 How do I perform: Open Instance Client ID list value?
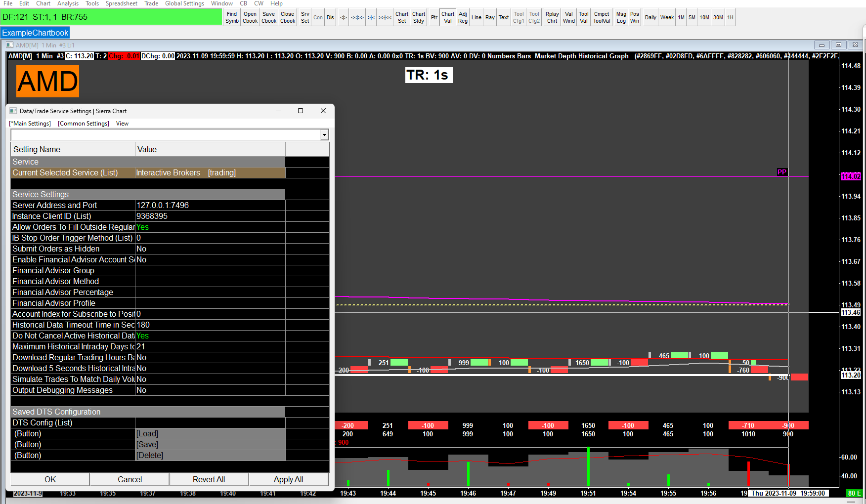210,216
